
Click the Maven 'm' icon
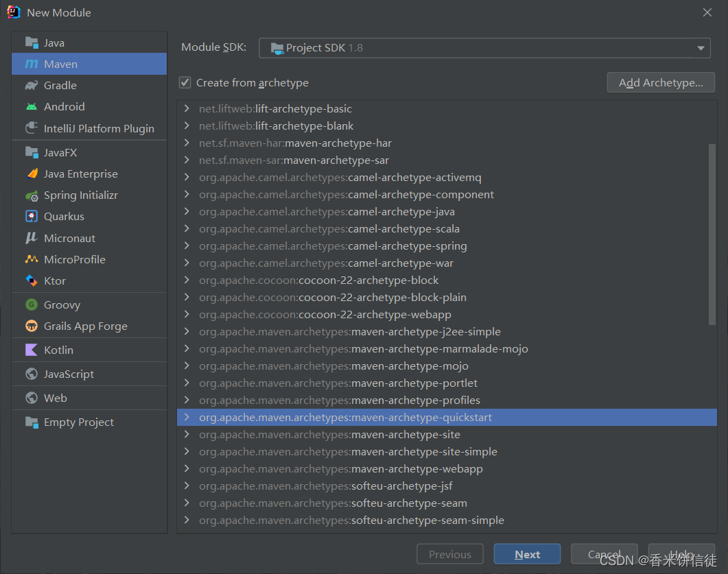[x=32, y=64]
